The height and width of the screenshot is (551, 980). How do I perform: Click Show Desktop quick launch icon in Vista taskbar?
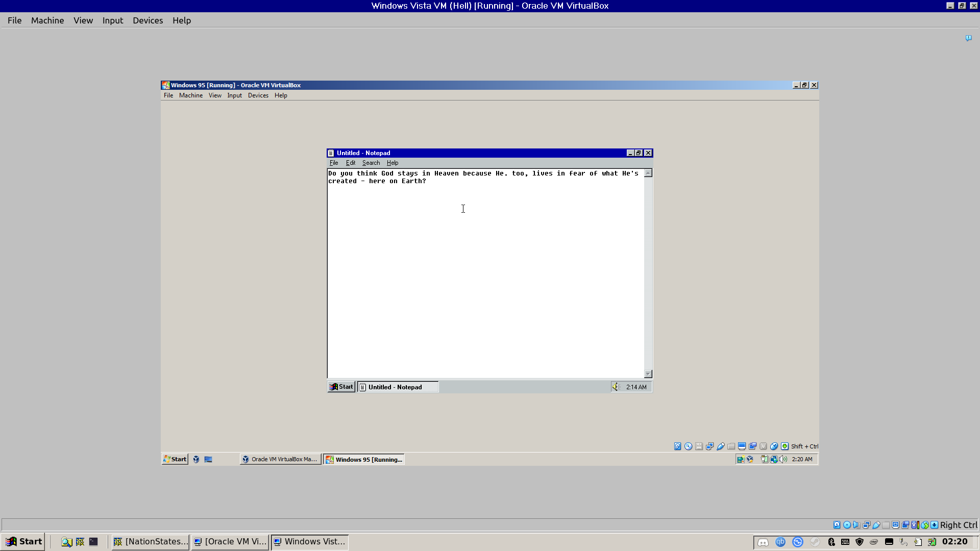(x=208, y=459)
